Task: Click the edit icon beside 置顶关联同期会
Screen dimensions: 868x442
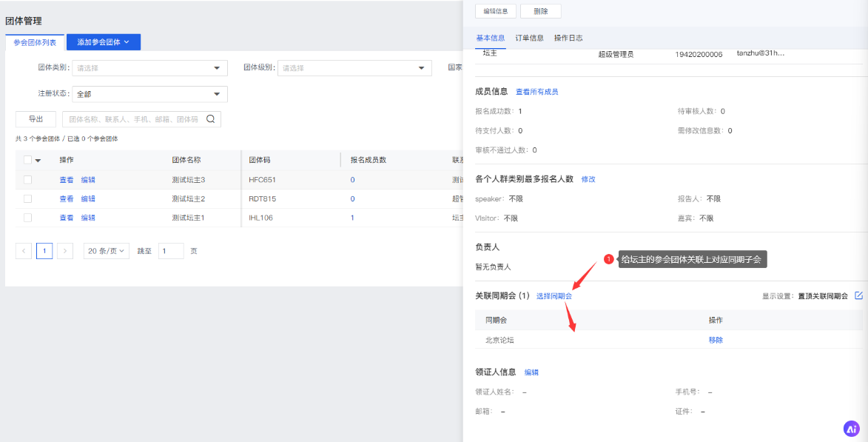Action: point(858,295)
